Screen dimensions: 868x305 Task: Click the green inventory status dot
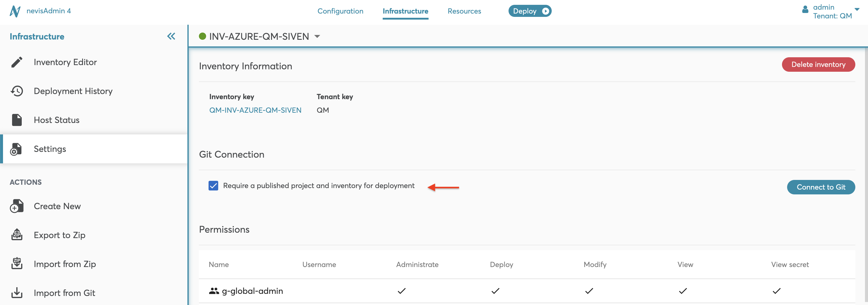coord(203,36)
